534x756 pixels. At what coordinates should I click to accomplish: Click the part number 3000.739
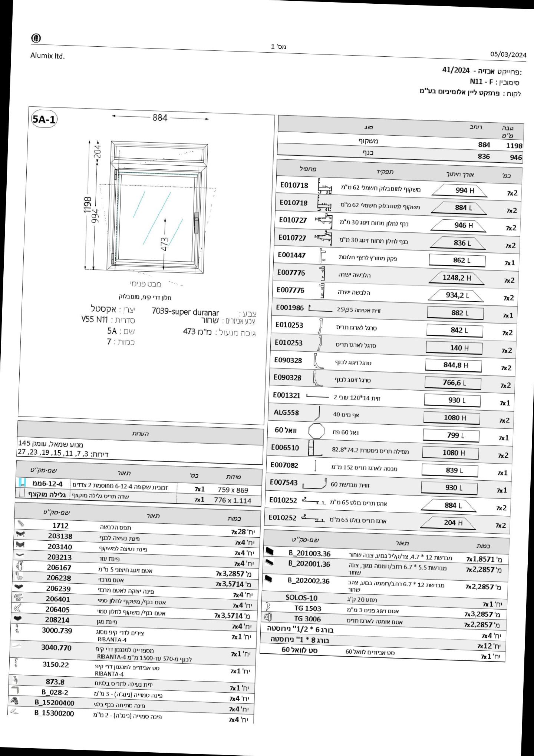pos(57,631)
